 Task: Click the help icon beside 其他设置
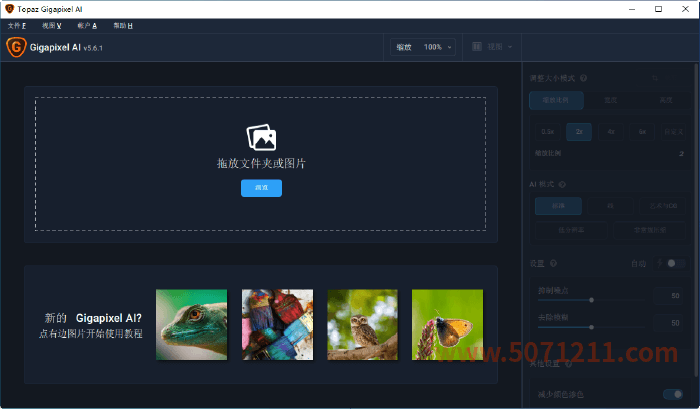click(x=569, y=365)
